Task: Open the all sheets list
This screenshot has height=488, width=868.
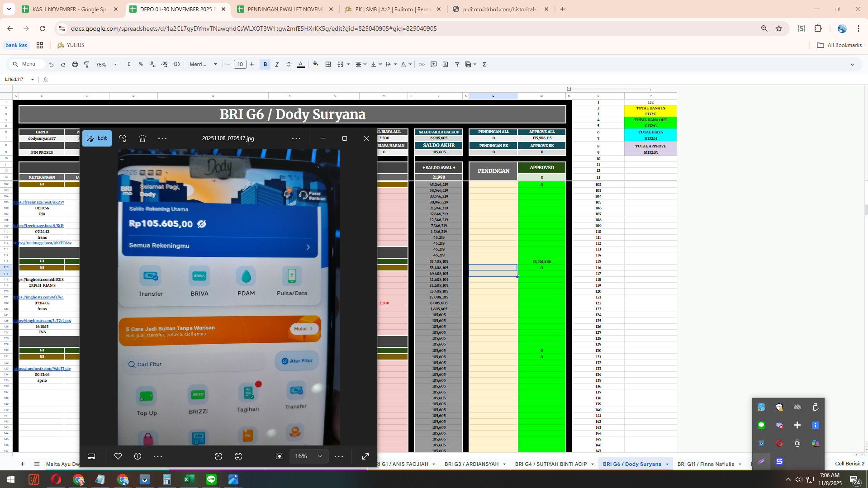Action: (37, 464)
